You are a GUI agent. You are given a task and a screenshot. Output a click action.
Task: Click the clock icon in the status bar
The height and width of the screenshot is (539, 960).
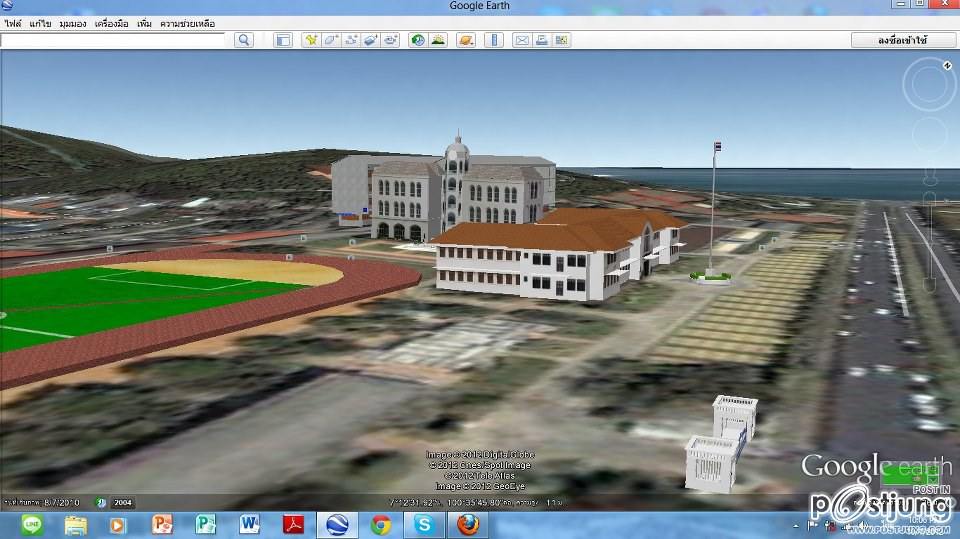(101, 502)
